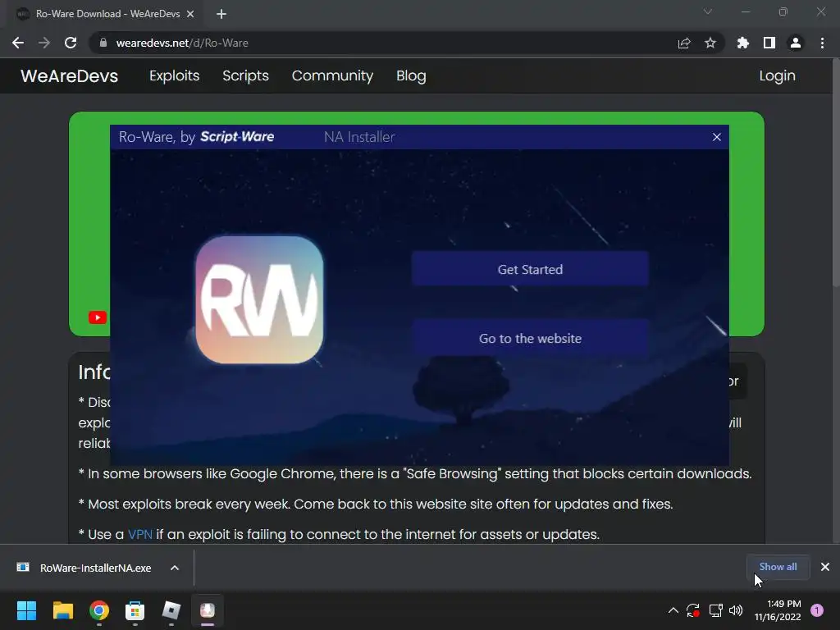The width and height of the screenshot is (840, 630).
Task: Click Show all downloads
Action: point(778,567)
